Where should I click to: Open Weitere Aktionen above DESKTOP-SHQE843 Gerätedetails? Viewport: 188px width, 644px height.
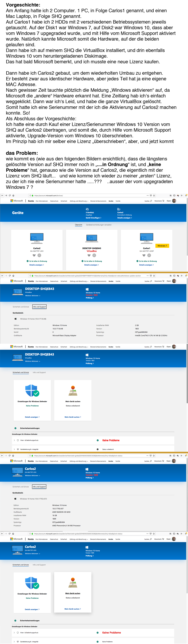pos(33,295)
